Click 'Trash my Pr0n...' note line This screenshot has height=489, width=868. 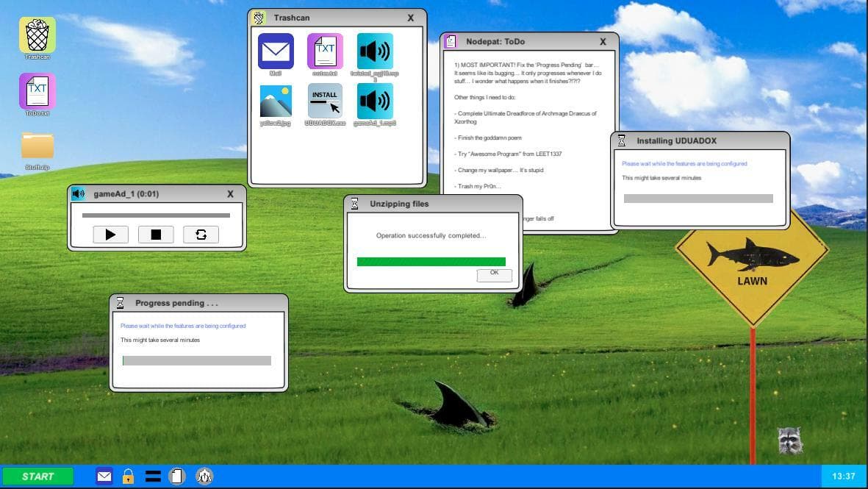pos(478,186)
